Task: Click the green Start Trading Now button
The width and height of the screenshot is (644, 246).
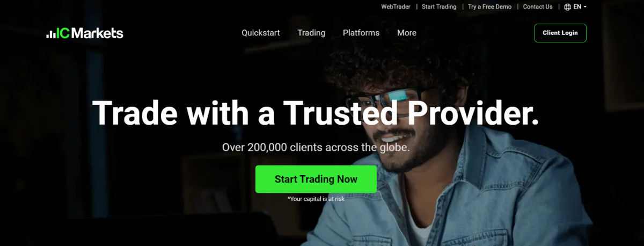Action: pos(316,179)
